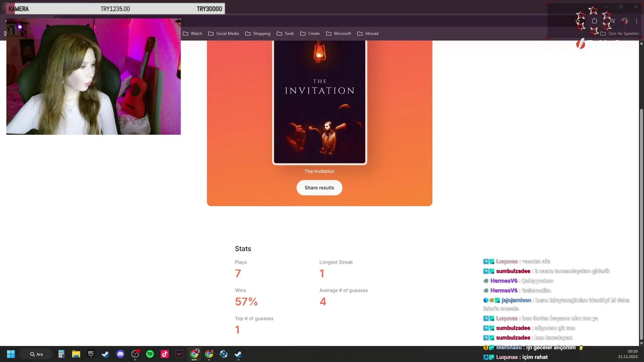Open the pink V app in taskbar
644x362 pixels.
[179, 354]
